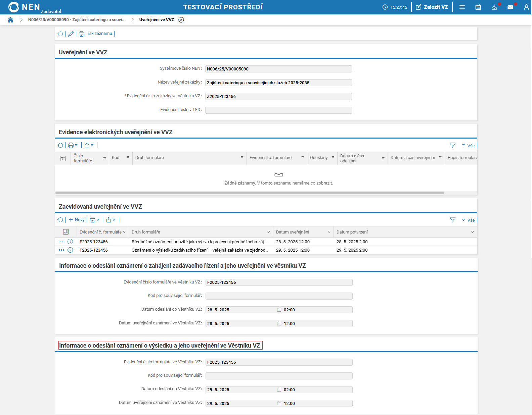Open the hamburger menu in header

pos(462,7)
